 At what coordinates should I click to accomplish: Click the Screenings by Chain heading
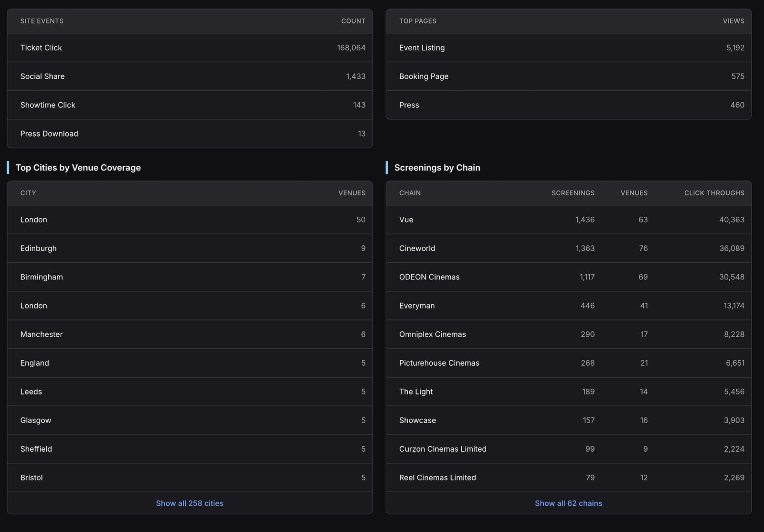437,168
